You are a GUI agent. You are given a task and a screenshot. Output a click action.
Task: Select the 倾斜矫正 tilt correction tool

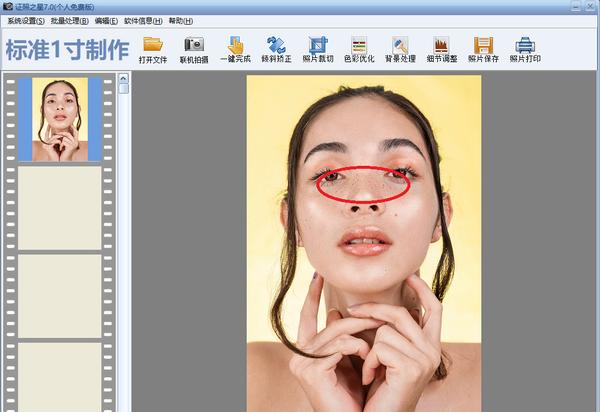click(276, 48)
